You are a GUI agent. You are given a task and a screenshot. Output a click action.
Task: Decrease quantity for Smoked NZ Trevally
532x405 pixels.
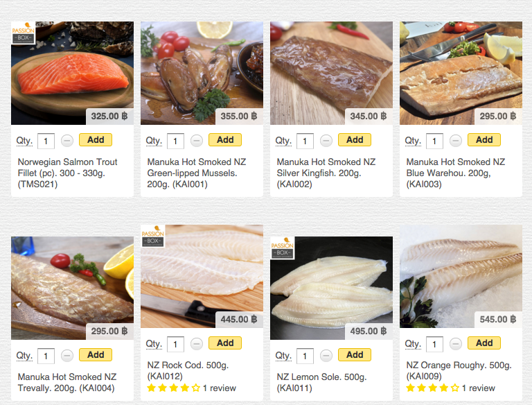67,356
